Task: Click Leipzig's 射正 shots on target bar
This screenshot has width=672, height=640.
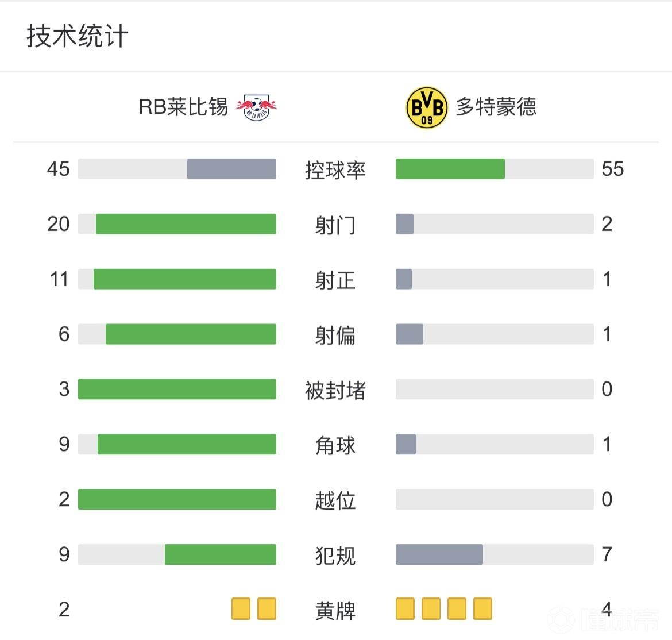Action: click(x=185, y=279)
